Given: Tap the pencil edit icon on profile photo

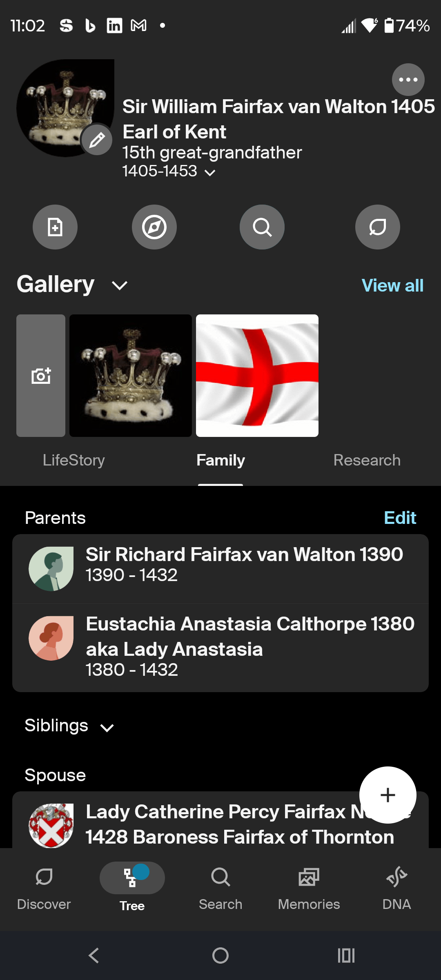Looking at the screenshot, I should click(97, 140).
